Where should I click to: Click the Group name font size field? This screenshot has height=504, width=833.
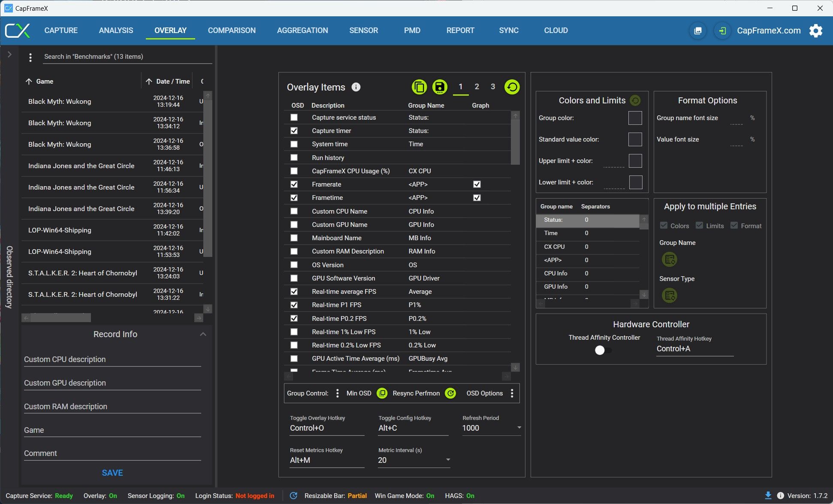pos(736,119)
